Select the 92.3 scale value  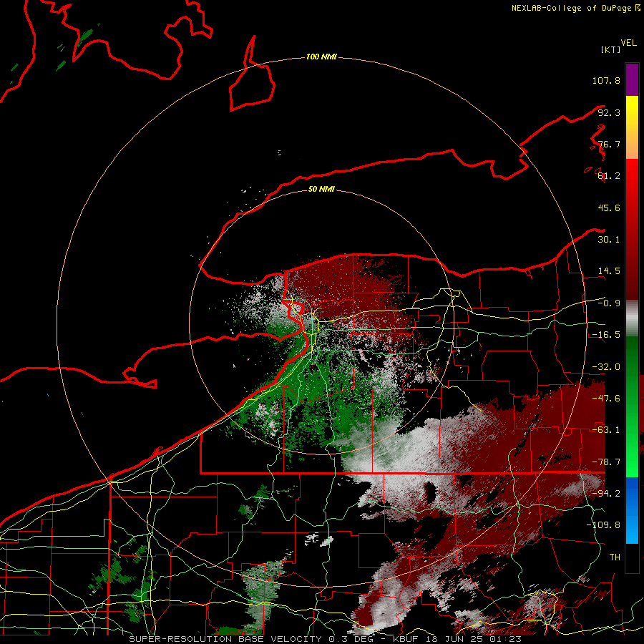pos(609,112)
